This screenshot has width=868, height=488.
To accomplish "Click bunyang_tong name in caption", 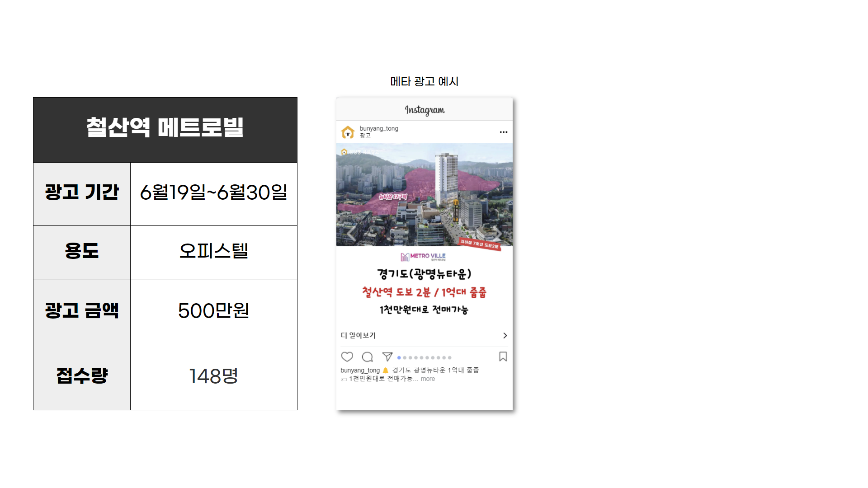I will [360, 370].
